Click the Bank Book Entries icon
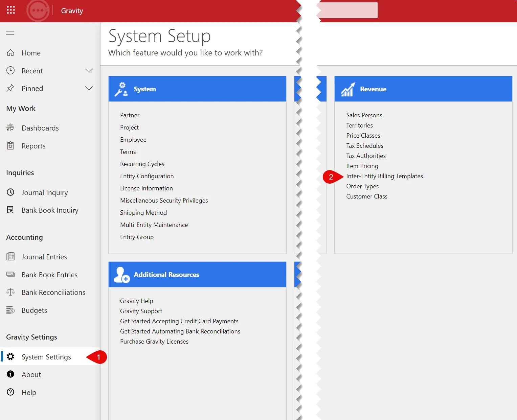 [x=10, y=274]
